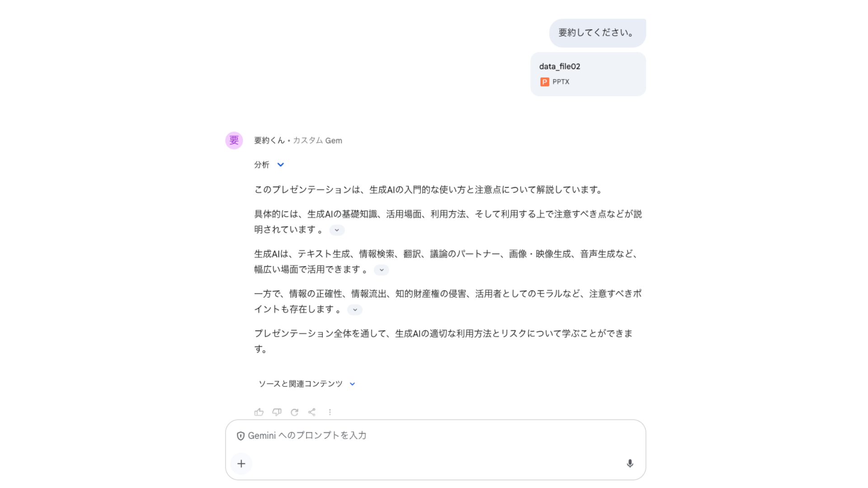
Task: Give a thumbs down to the response
Action: (277, 412)
